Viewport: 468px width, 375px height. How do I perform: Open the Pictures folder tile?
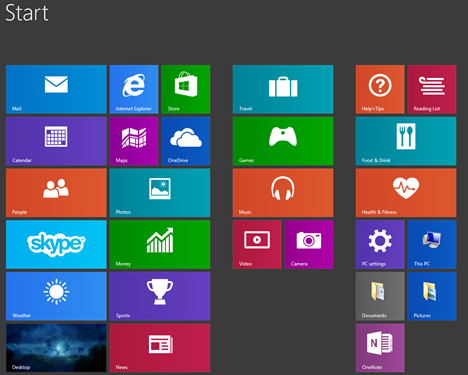[432, 296]
